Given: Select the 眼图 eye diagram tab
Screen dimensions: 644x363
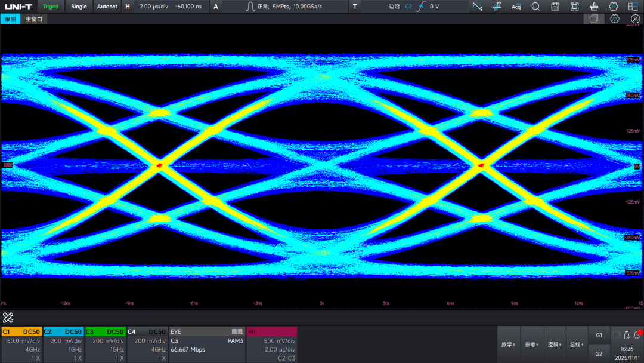Looking at the screenshot, I should [x=10, y=19].
